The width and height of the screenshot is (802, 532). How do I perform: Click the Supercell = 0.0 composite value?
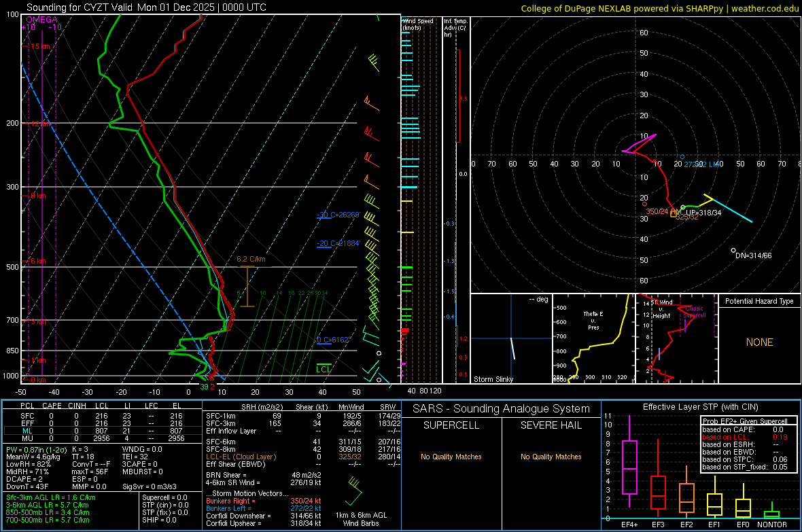click(x=164, y=497)
